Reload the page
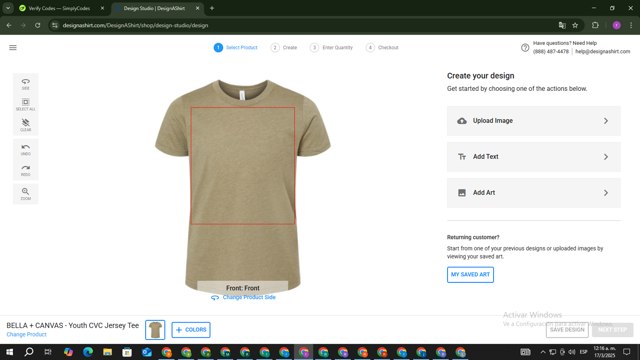The width and height of the screenshot is (640, 360). [x=38, y=25]
